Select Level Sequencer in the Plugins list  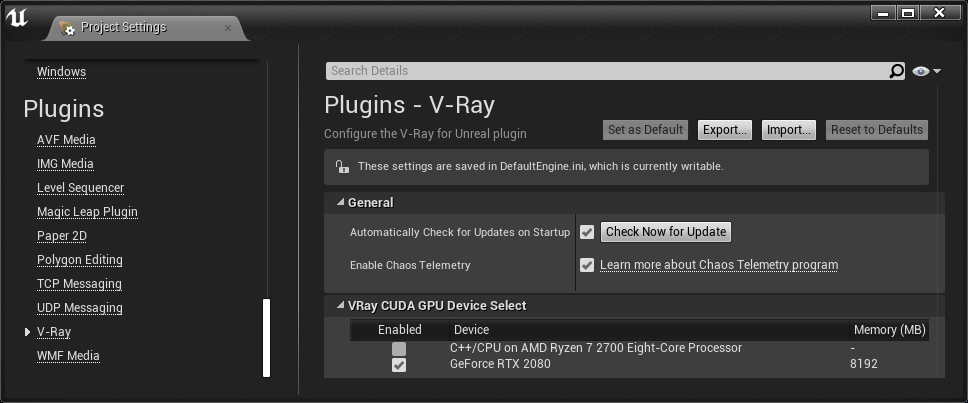(80, 188)
